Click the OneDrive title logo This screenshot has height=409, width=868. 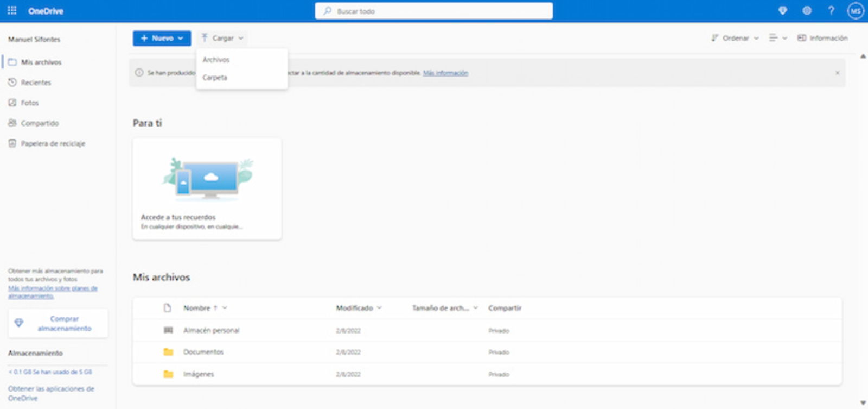tap(46, 11)
